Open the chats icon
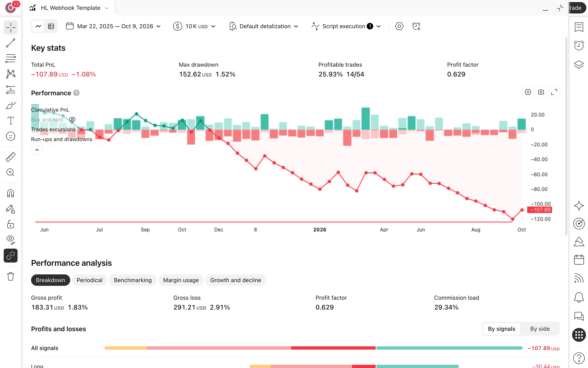This screenshot has width=588, height=368. 579,316
